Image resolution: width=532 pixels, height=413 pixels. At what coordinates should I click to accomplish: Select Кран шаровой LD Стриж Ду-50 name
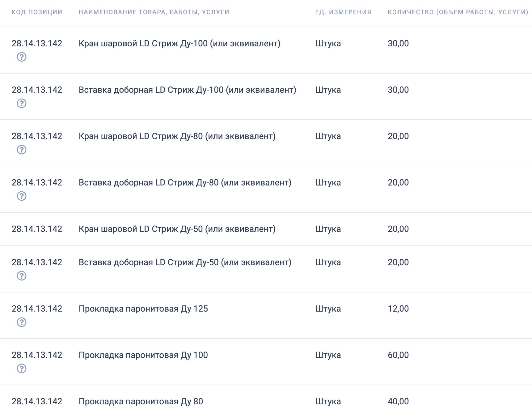click(x=177, y=229)
